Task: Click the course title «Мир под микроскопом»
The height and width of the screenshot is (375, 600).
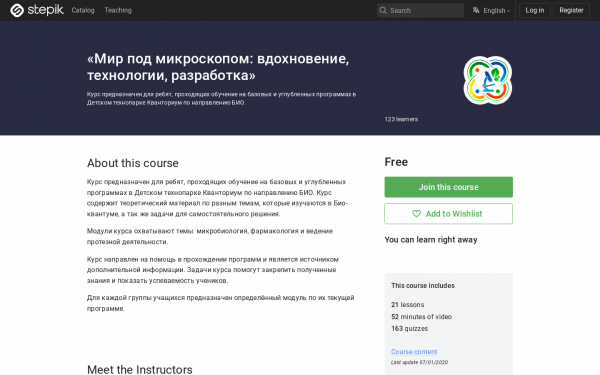Action: (218, 67)
